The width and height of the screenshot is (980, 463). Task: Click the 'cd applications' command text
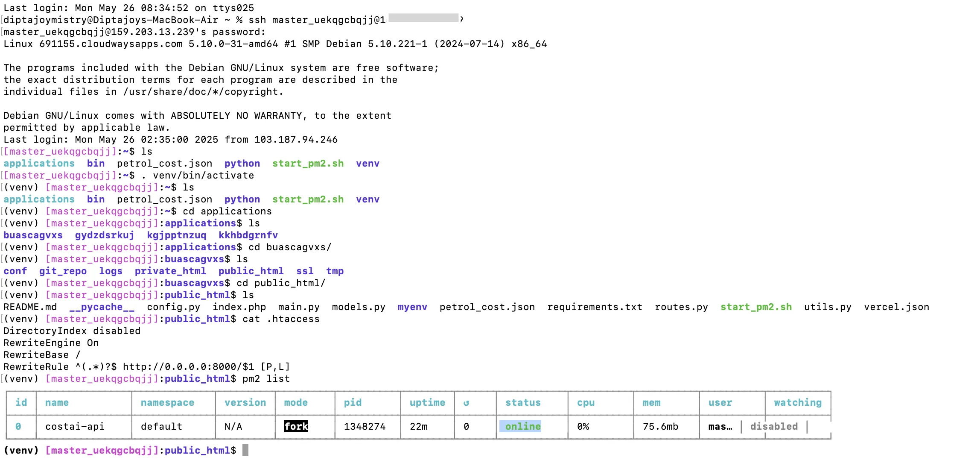pos(227,211)
